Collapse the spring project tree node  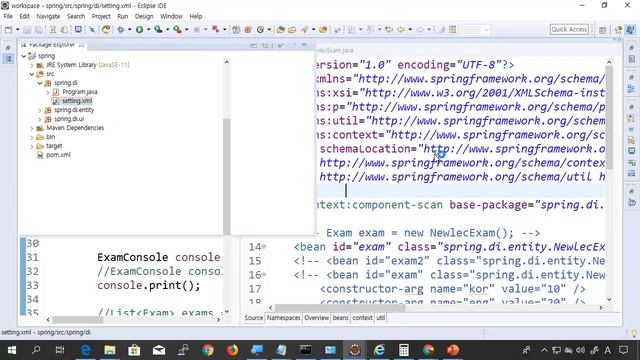(24, 56)
